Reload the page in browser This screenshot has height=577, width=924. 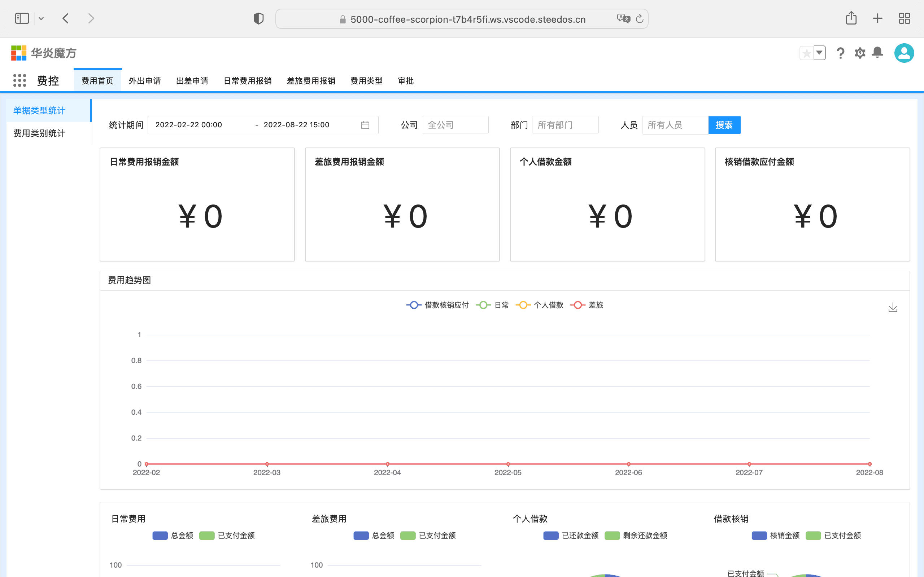[640, 19]
